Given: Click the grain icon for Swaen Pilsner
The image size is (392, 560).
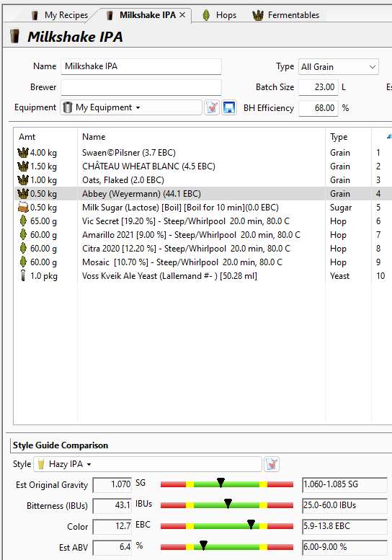Looking at the screenshot, I should click(23, 153).
